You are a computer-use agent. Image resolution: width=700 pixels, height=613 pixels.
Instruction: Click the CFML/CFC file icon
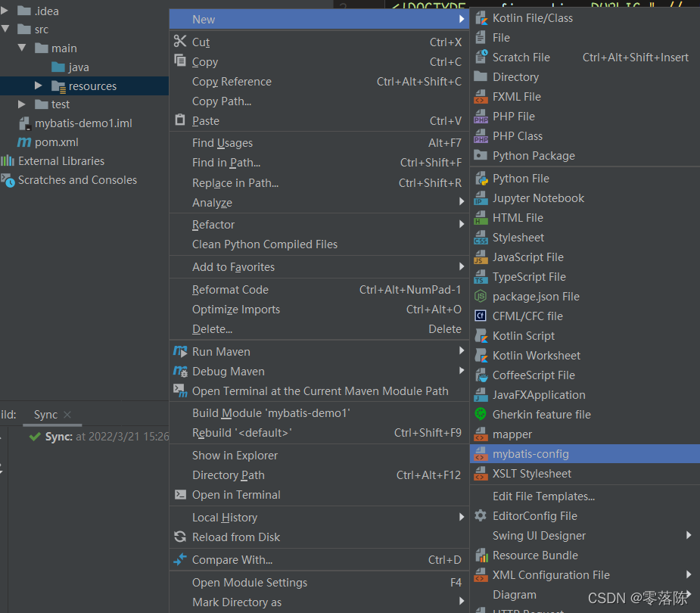[x=481, y=316]
